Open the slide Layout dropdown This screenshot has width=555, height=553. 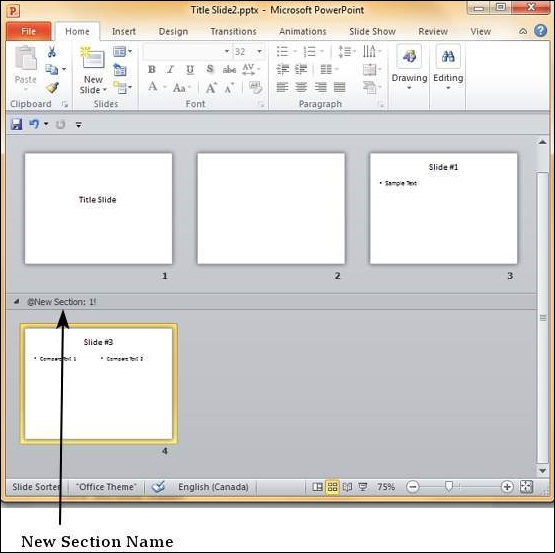[122, 52]
